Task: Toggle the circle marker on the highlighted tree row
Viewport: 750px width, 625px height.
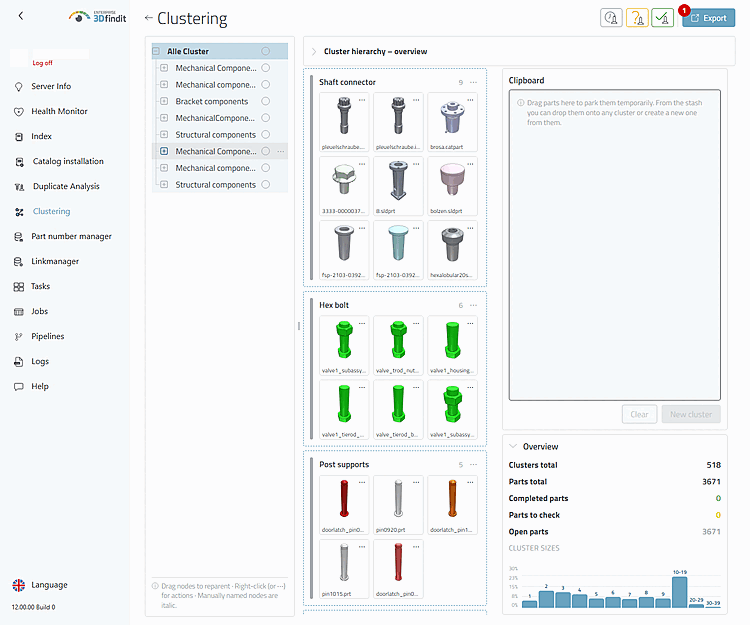Action: pos(265,151)
